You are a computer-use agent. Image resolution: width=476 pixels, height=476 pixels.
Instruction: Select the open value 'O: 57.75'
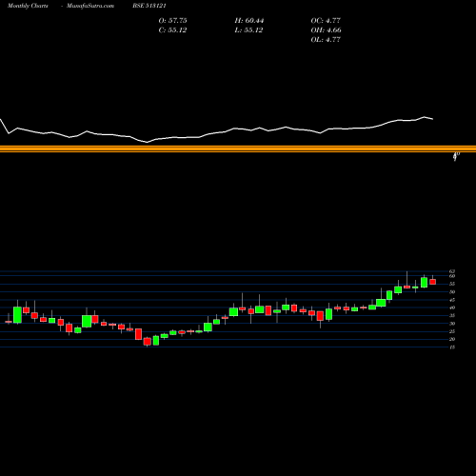(172, 21)
